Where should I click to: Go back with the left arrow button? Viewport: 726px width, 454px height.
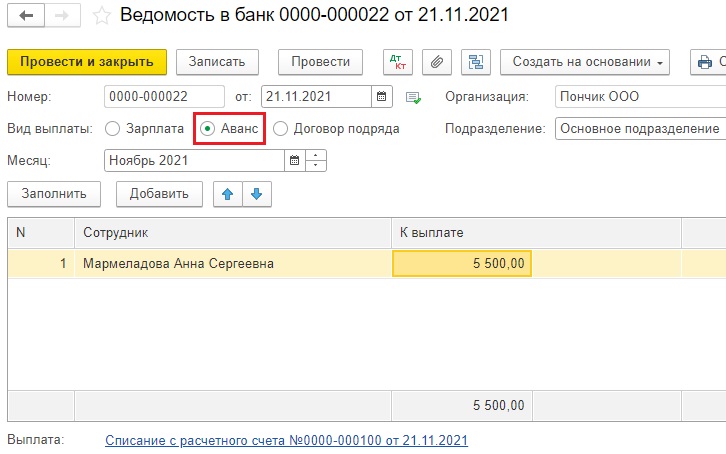(x=26, y=15)
